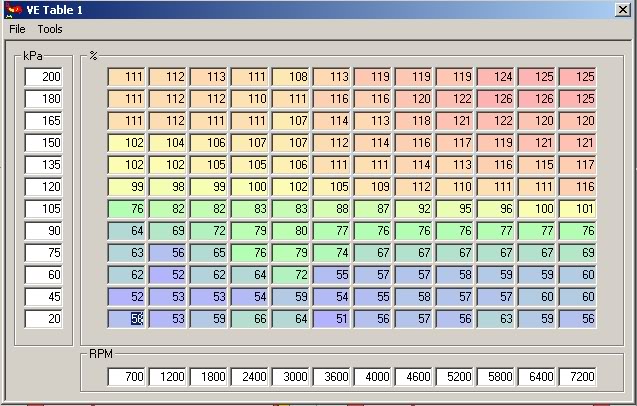Select VE cell 87 at 105 kPa, 4000 RPM
This screenshot has height=406, width=637.
coord(373,208)
